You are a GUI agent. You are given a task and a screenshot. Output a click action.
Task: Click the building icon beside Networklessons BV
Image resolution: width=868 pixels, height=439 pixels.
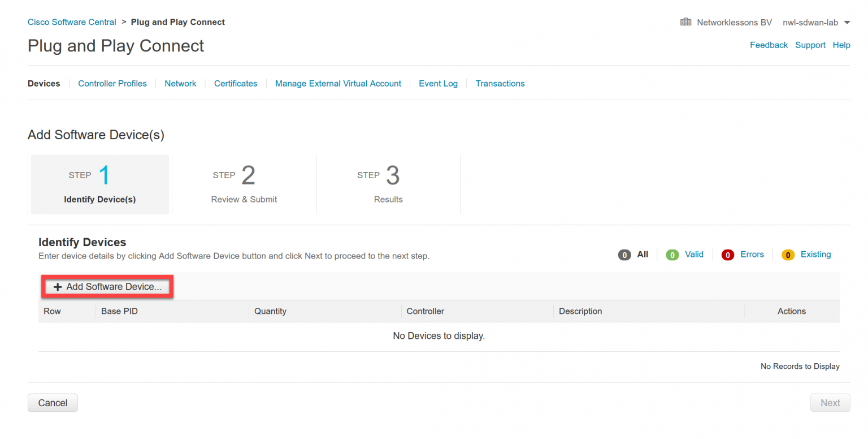click(x=685, y=21)
